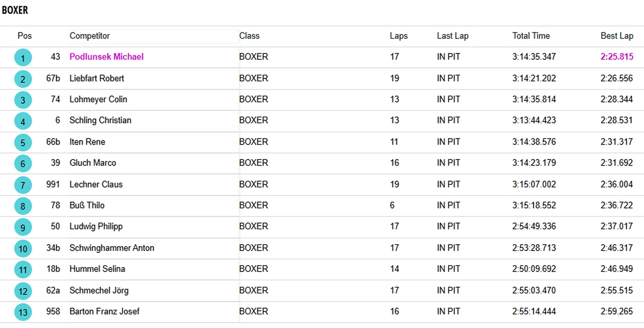Select the position 5 circle badge
Viewport: 644px width, 328px height.
23,143
